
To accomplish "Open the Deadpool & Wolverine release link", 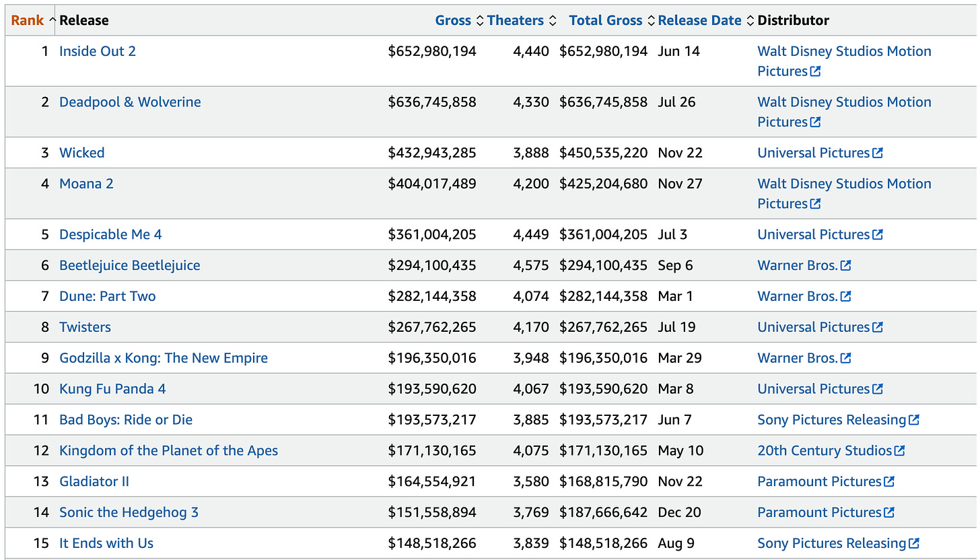I will (x=130, y=102).
